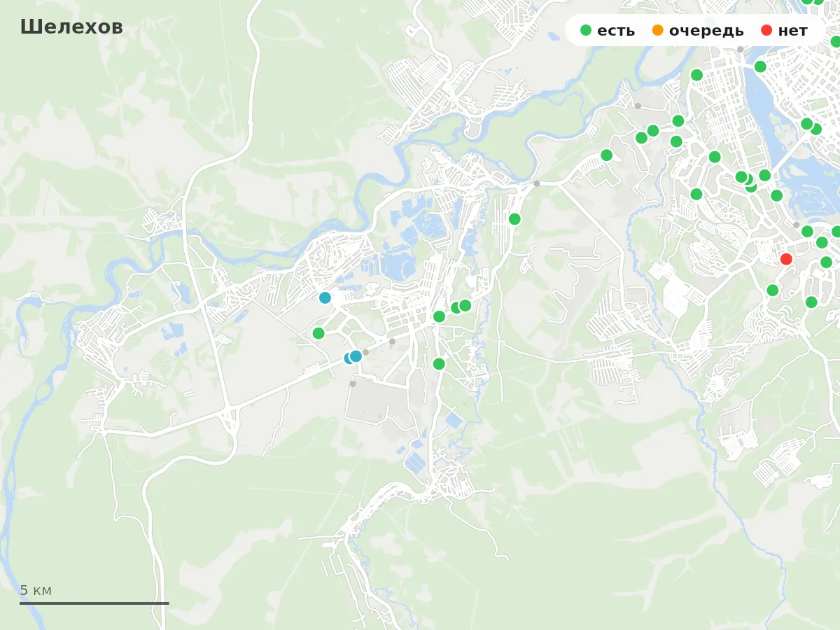Click the westernmost green marker of the northeastern city cluster
This screenshot has width=840, height=630.
(x=607, y=155)
